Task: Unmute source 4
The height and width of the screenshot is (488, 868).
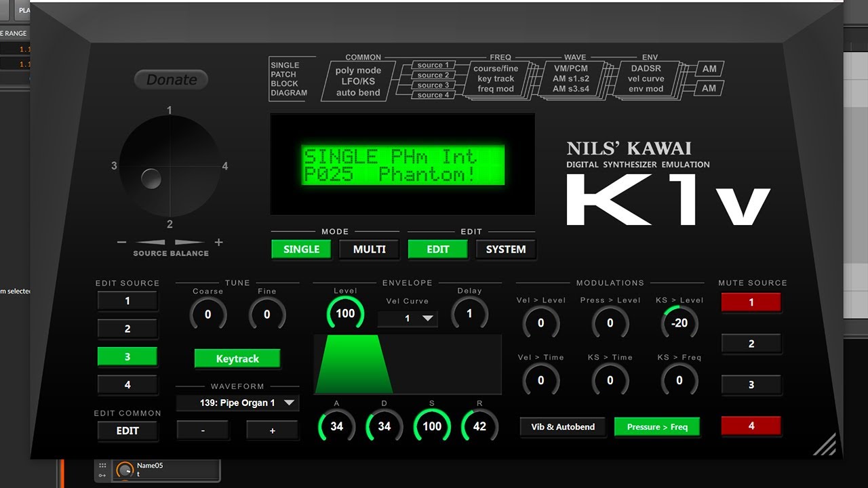Action: (751, 426)
